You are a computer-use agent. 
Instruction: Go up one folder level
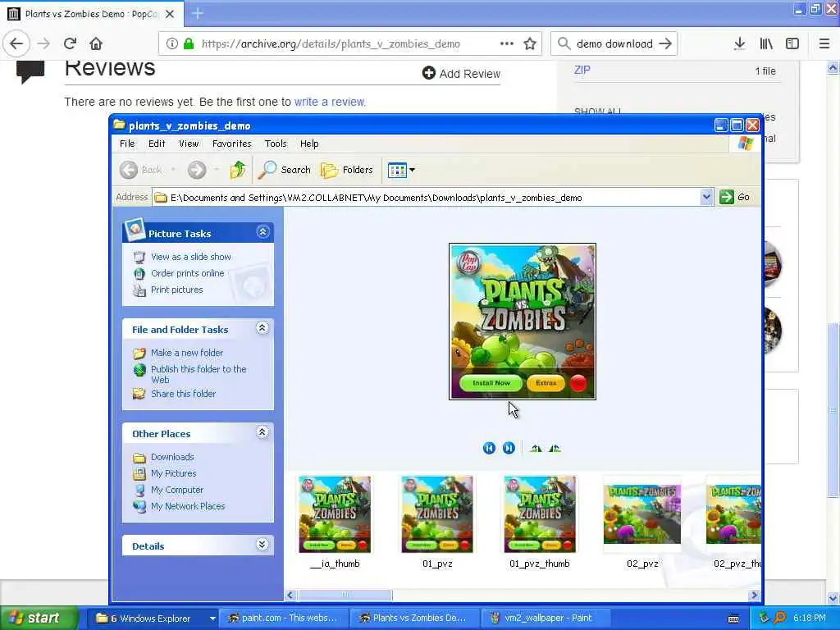tap(237, 170)
